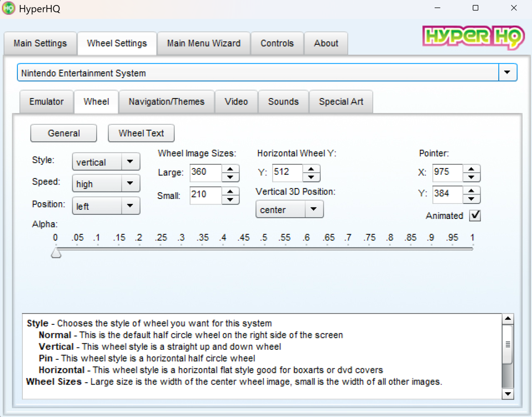Open the Style dropdown
The image size is (532, 417).
click(x=130, y=162)
